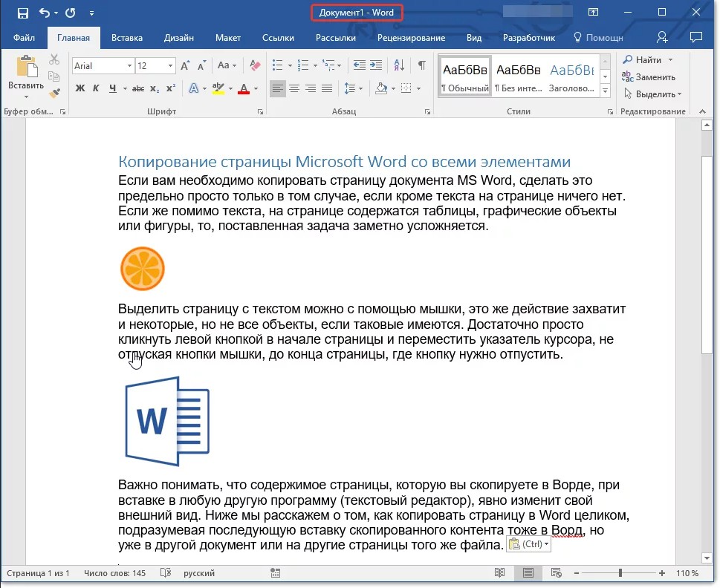Open Ribbon Display Options

(x=593, y=13)
